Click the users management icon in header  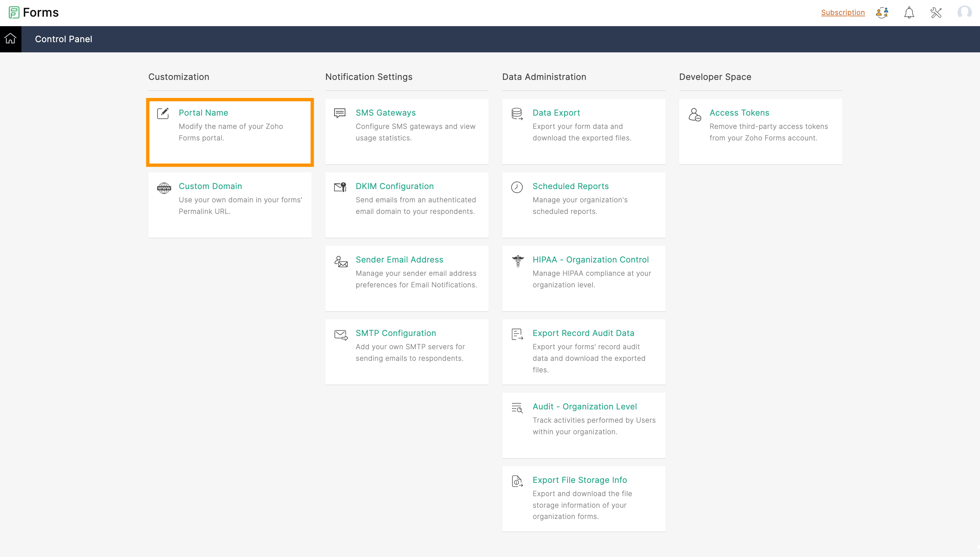click(882, 13)
